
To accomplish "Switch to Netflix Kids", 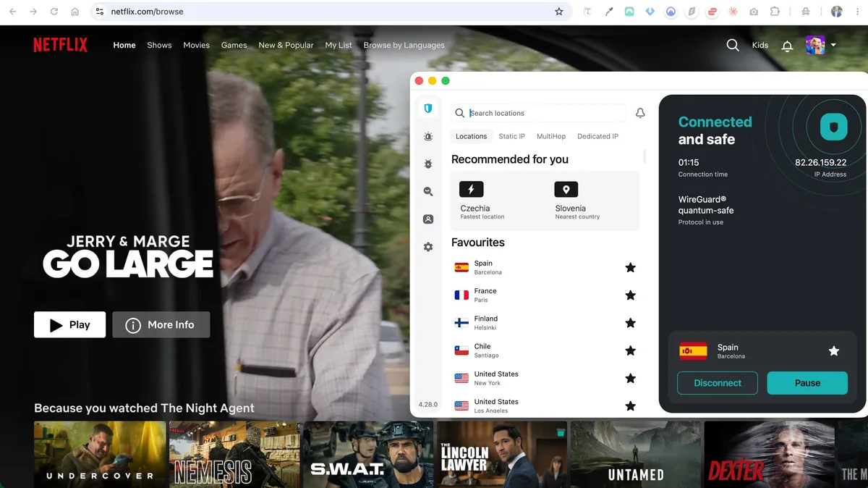I will (760, 45).
